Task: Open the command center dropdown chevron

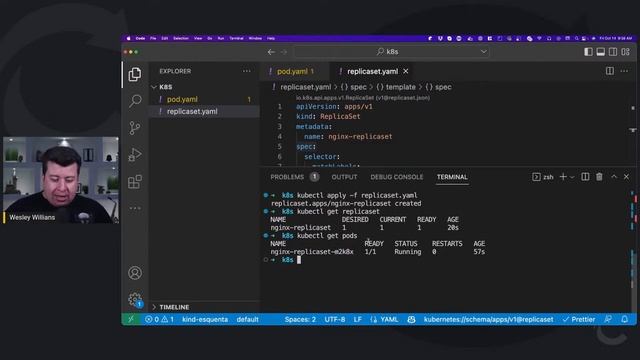Action: [x=484, y=52]
